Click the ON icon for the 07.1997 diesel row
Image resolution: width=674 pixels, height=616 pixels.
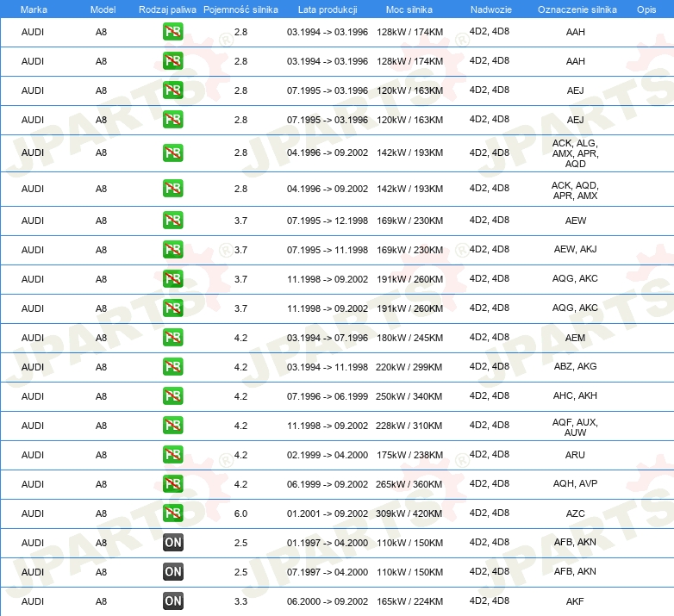172,571
